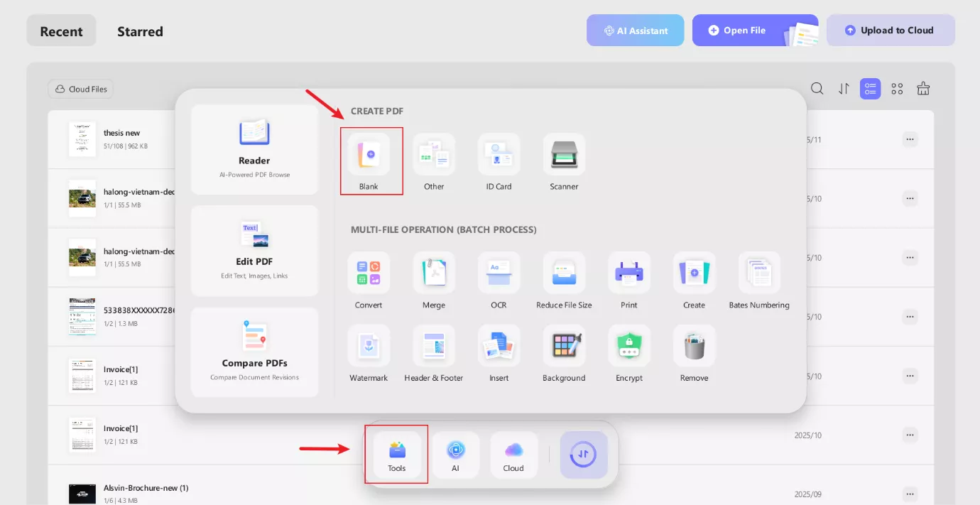
Task: Open the Reader card
Action: 254,150
